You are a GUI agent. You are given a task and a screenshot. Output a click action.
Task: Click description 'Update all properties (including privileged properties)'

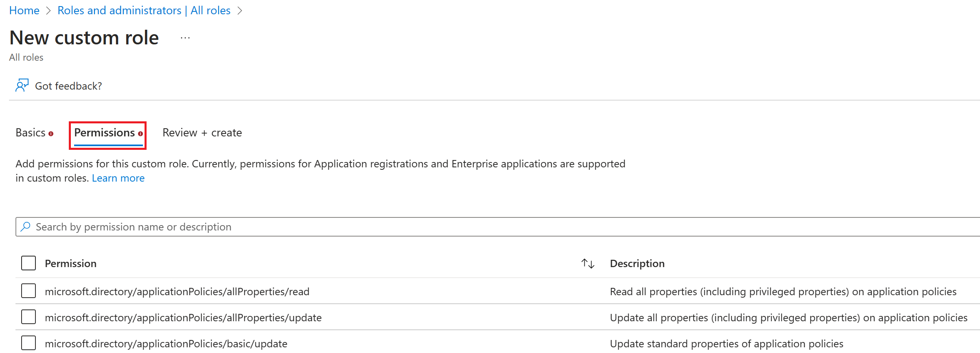point(789,318)
